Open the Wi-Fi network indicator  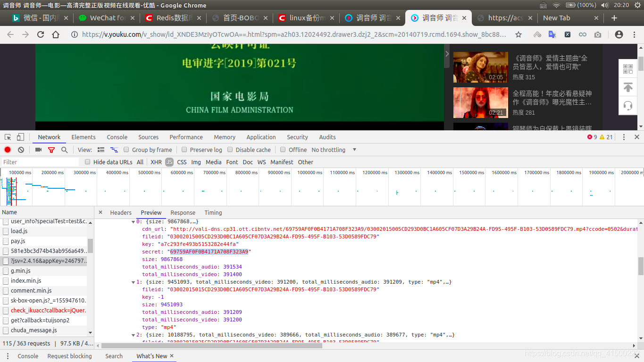(x=556, y=5)
